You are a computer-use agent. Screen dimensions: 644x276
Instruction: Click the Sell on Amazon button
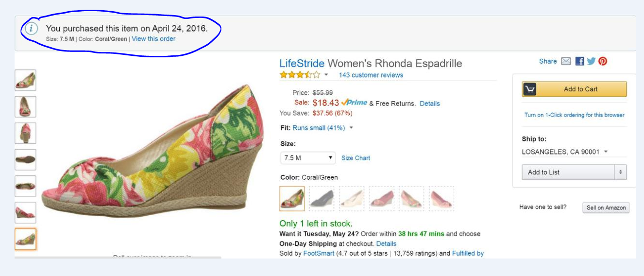[606, 207]
